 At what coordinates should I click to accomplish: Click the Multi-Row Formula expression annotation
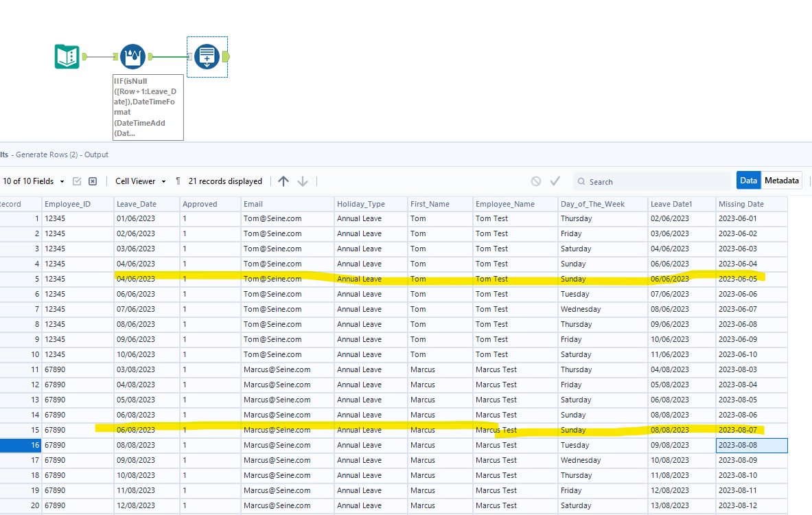coord(148,107)
